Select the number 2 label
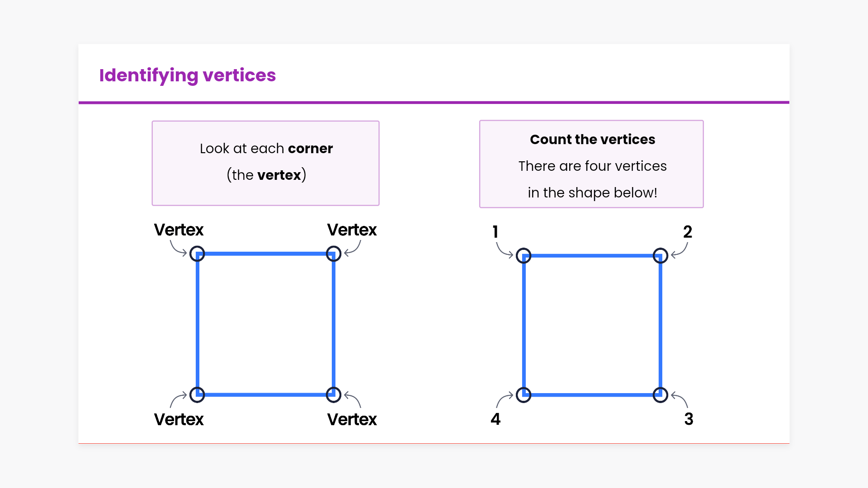This screenshot has height=488, width=868. (688, 232)
